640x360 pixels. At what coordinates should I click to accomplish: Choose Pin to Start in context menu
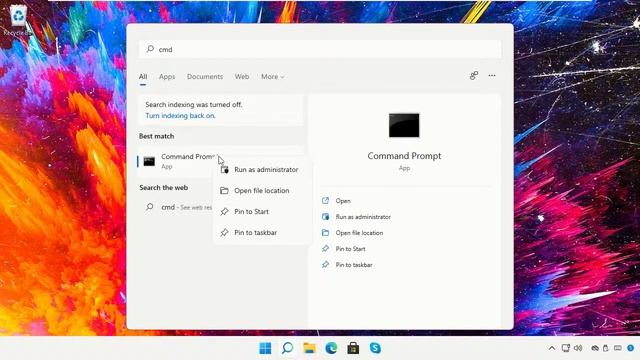262,211
